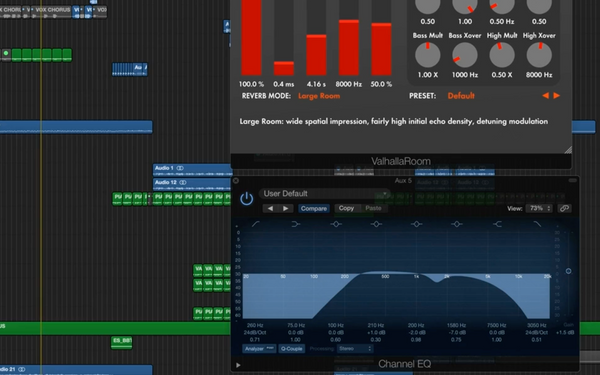The image size is (600, 375).
Task: Toggle the parametric band above 200 Hz
Action: click(x=416, y=224)
